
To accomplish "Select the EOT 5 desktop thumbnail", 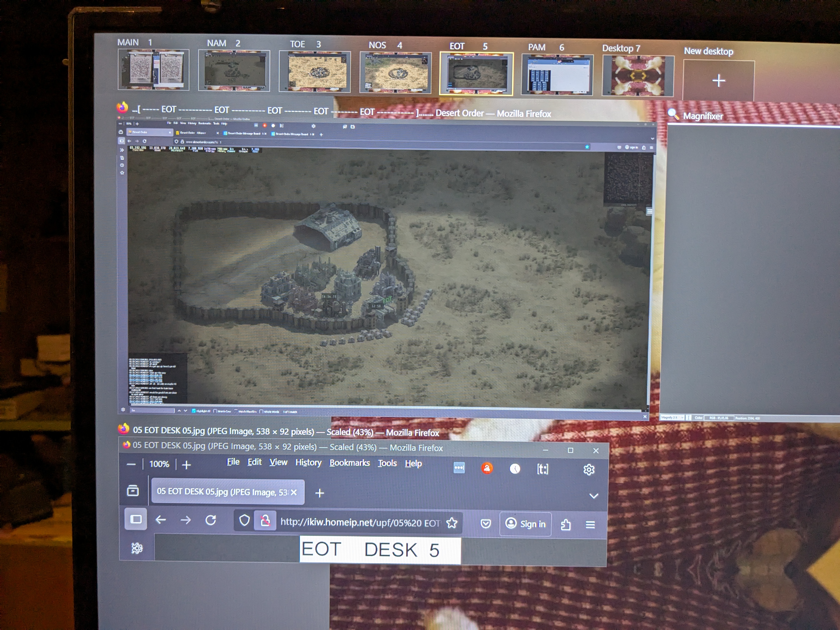I will (x=476, y=74).
